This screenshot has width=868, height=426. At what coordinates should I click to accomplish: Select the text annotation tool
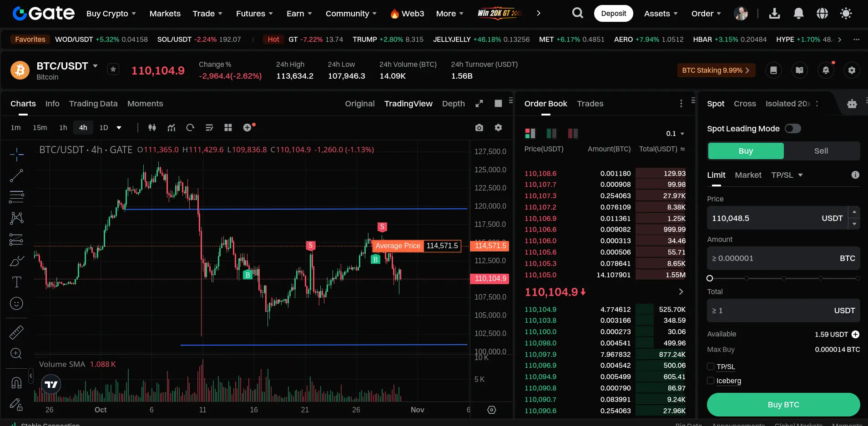(17, 282)
